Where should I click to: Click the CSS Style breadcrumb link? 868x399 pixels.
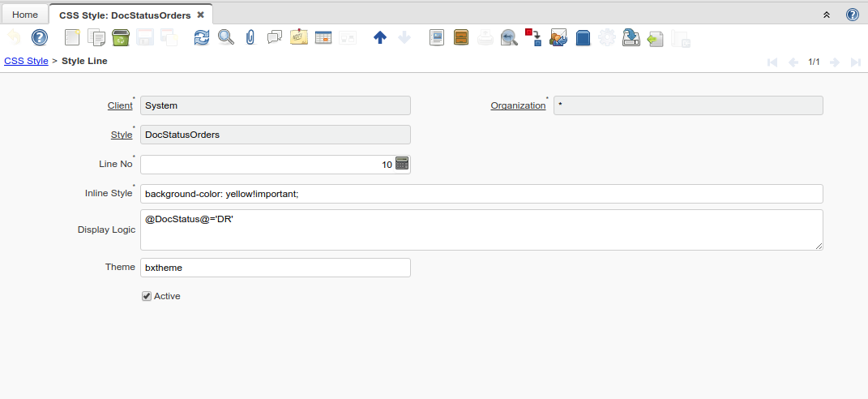26,61
